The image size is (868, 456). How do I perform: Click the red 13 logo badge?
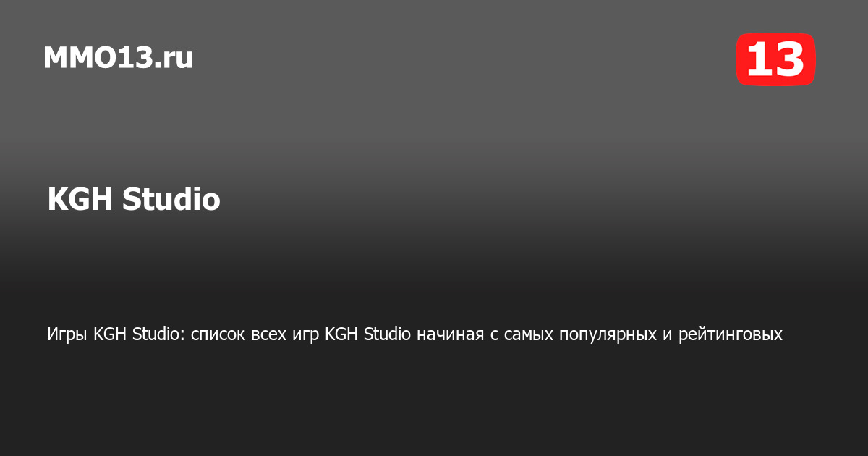pyautogui.click(x=775, y=59)
